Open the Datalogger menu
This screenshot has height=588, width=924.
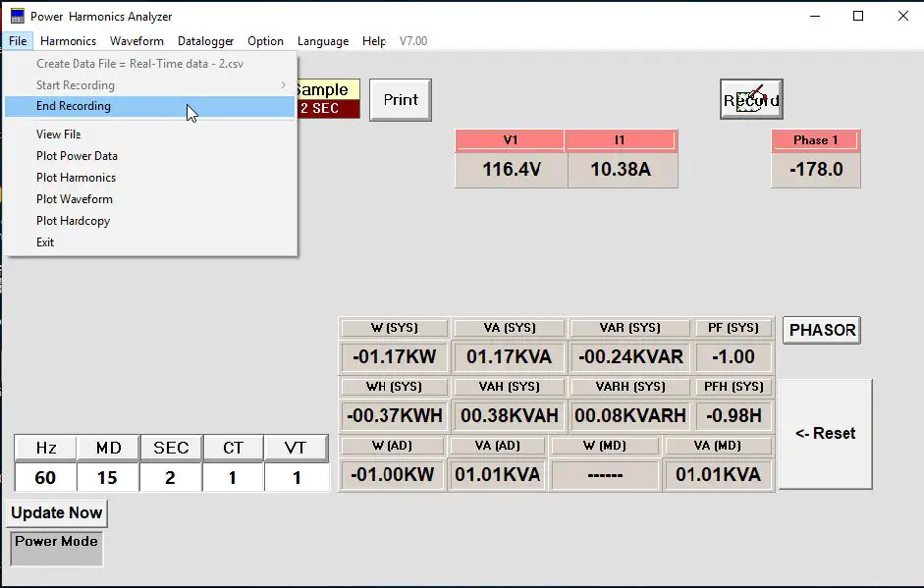pos(205,40)
